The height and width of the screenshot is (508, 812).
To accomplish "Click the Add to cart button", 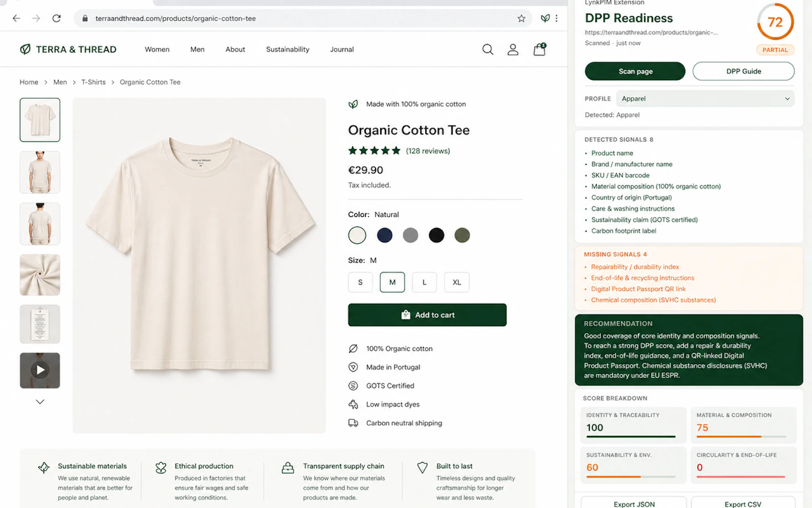I will click(427, 315).
